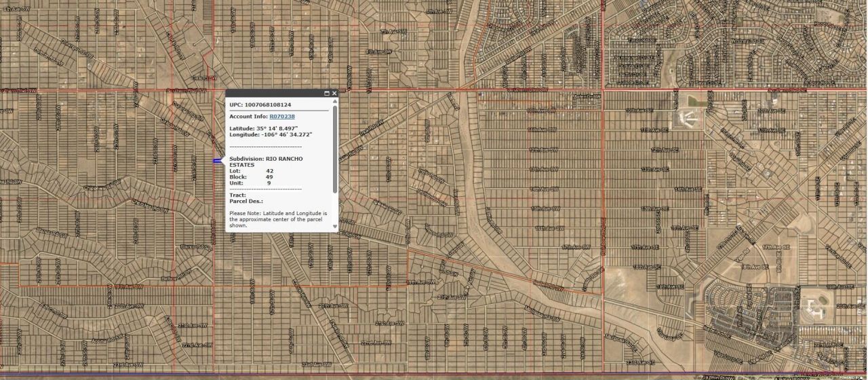868x380 pixels.
Task: Click the popup's dark title bar
Action: pyautogui.click(x=271, y=93)
